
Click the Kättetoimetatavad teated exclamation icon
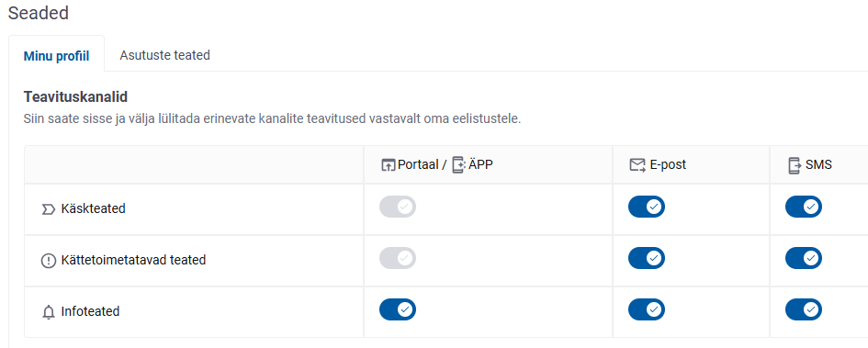pyautogui.click(x=49, y=261)
